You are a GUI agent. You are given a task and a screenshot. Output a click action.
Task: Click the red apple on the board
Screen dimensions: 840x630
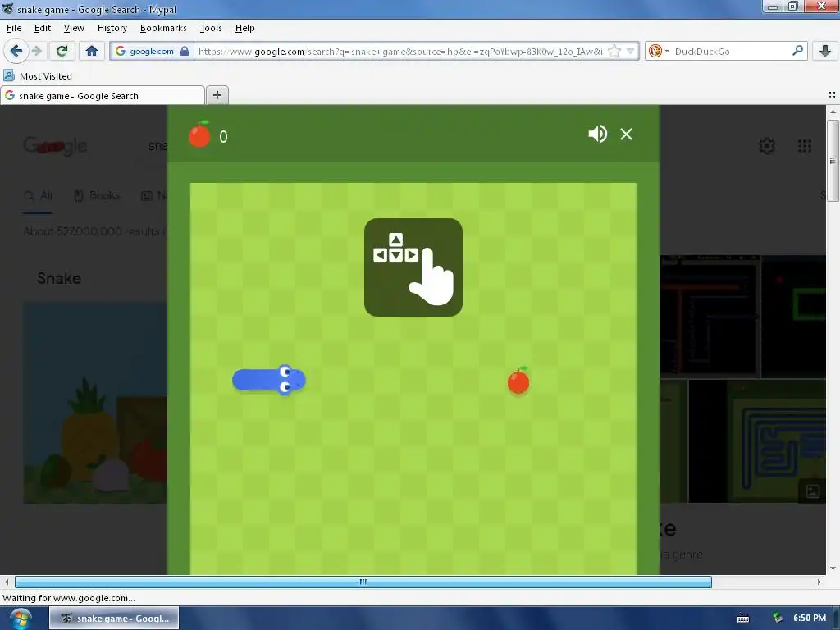(518, 381)
